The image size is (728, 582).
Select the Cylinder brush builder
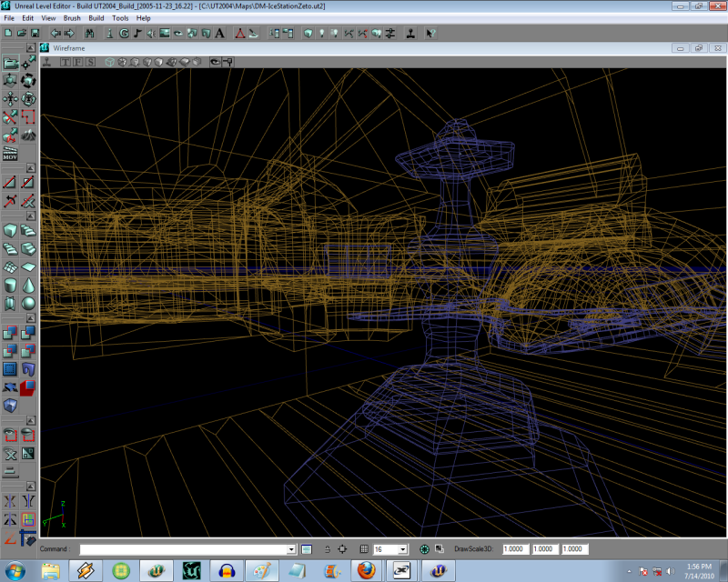point(10,285)
